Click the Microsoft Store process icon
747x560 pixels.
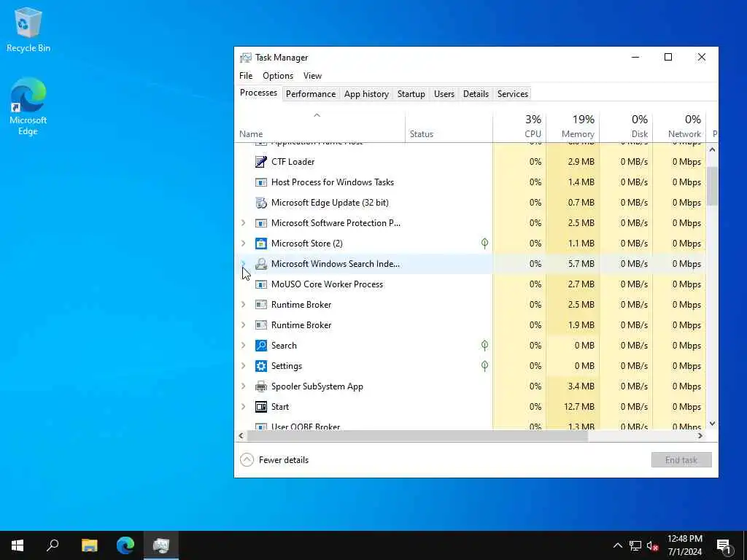[x=260, y=244]
